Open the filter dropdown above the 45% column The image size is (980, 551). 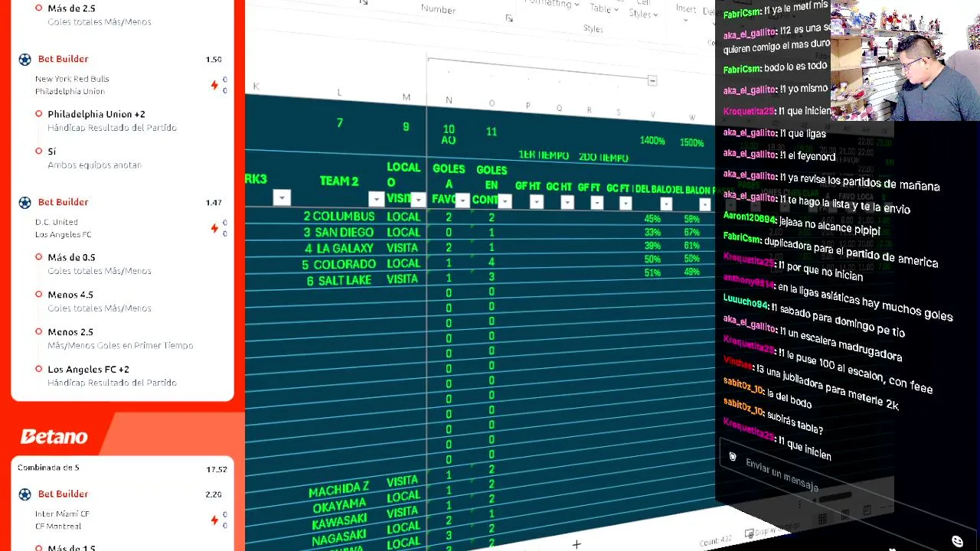(x=666, y=204)
